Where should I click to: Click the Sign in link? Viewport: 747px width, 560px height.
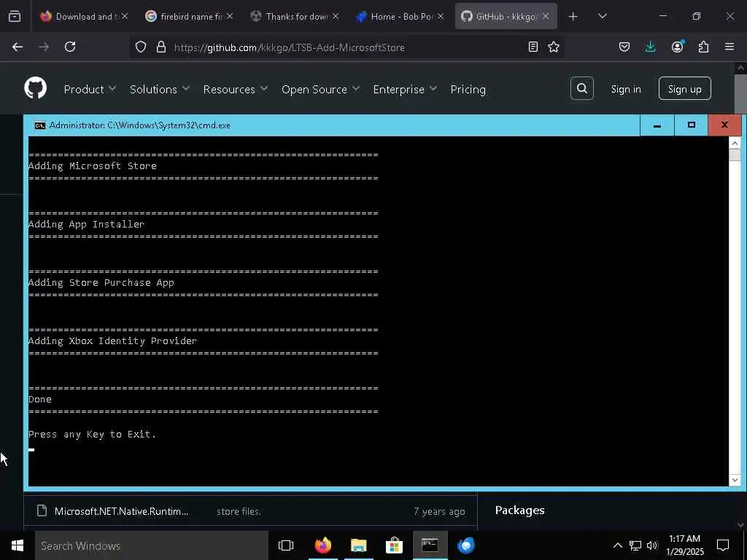pyautogui.click(x=626, y=89)
